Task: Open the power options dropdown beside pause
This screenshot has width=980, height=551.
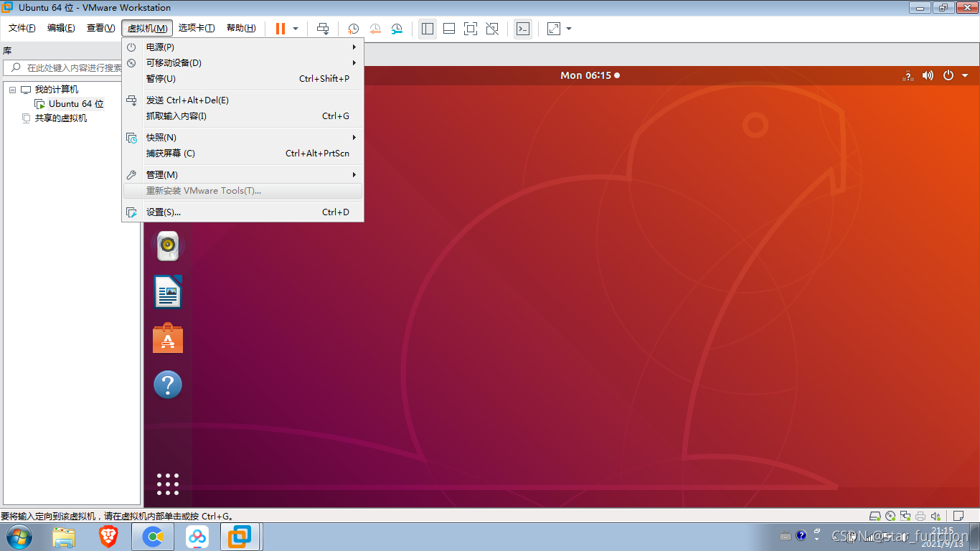Action: (296, 29)
